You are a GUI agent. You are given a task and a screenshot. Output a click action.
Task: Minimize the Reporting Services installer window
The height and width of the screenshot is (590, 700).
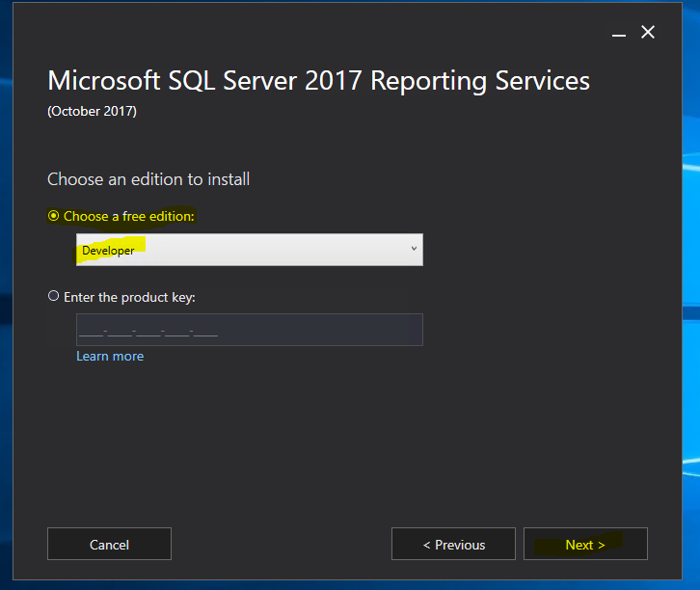pos(618,33)
